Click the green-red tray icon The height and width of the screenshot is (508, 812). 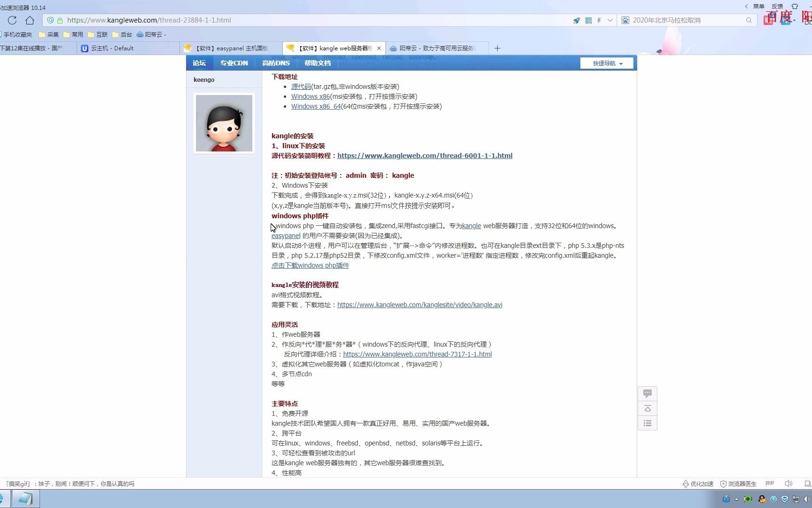[x=748, y=499]
